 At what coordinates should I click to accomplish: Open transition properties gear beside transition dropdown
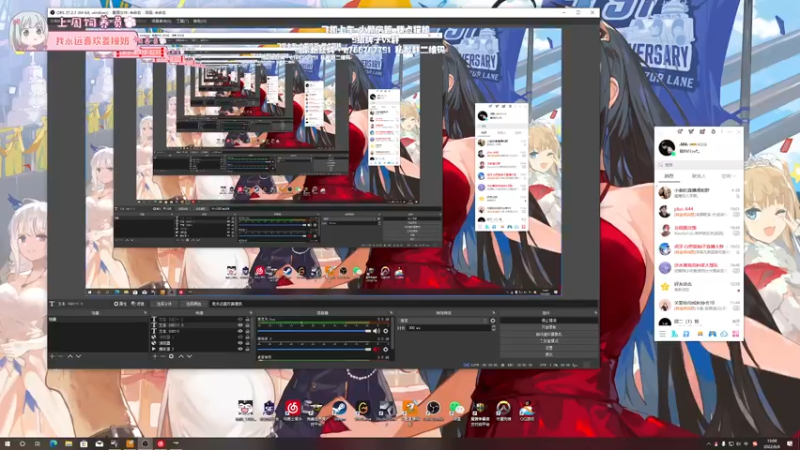click(x=493, y=320)
